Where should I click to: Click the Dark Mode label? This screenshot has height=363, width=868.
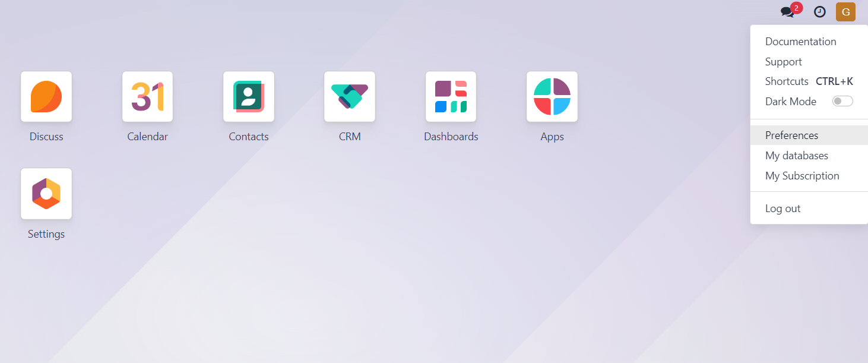pyautogui.click(x=791, y=102)
